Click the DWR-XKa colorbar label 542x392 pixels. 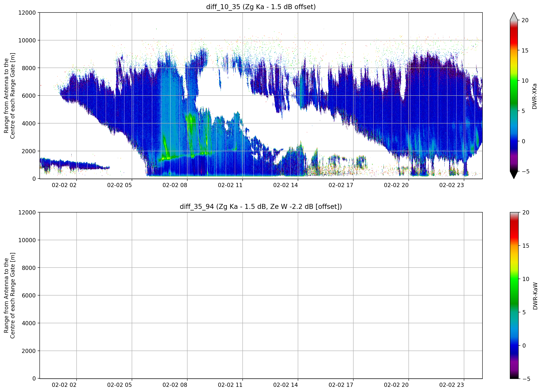click(x=535, y=96)
